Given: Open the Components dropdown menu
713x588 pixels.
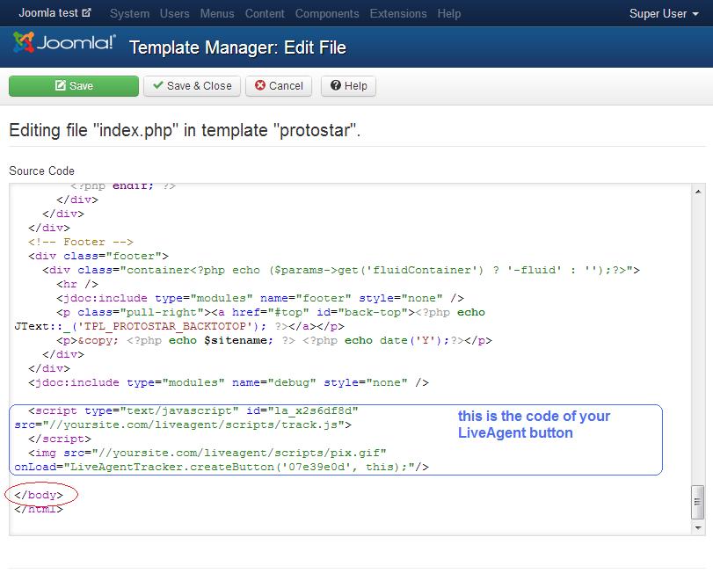Looking at the screenshot, I should (326, 13).
